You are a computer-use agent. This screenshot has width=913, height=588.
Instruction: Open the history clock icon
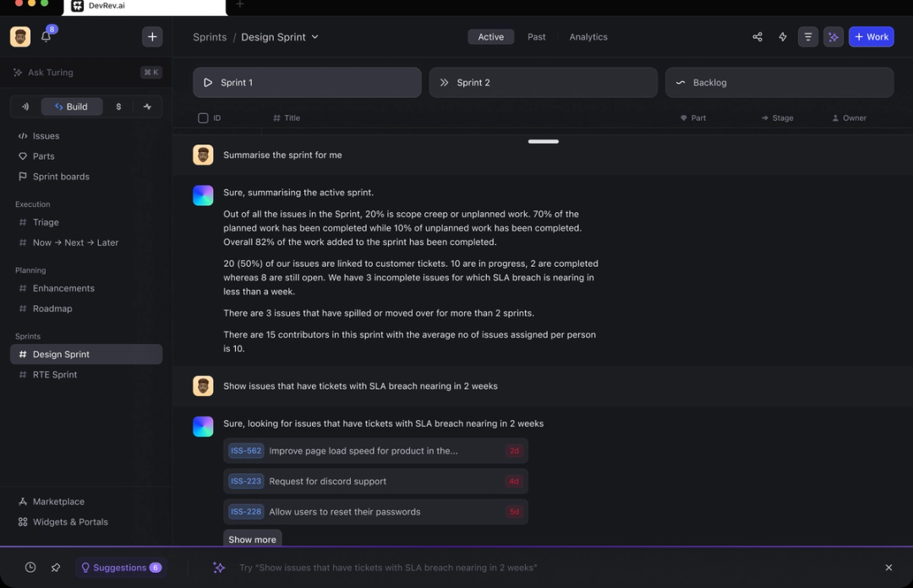[x=30, y=567]
